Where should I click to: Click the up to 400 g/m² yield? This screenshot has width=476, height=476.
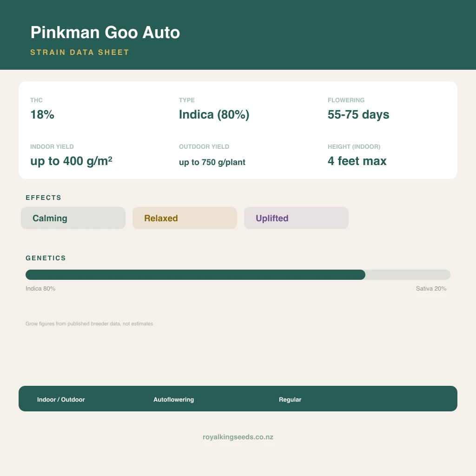coord(71,161)
